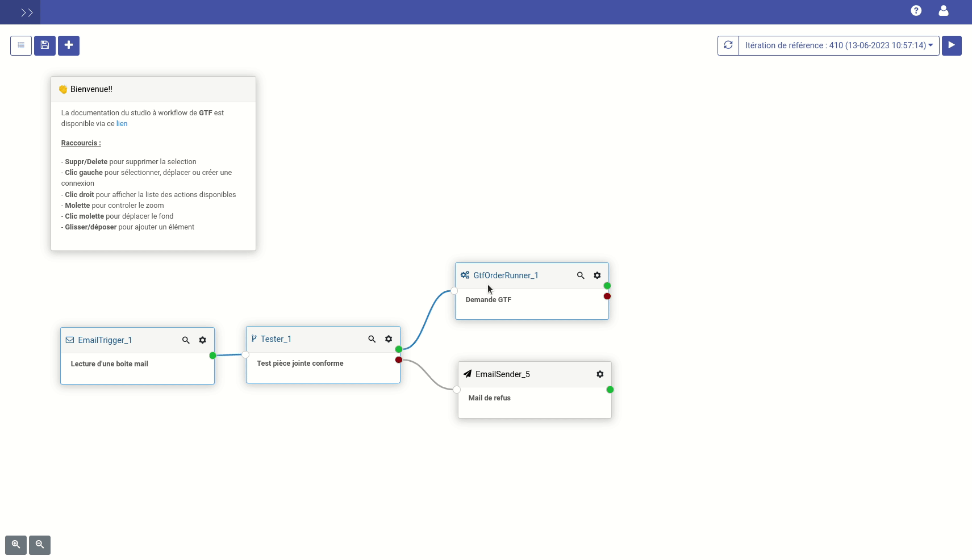
Task: Open the help question mark icon
Action: coord(916,11)
